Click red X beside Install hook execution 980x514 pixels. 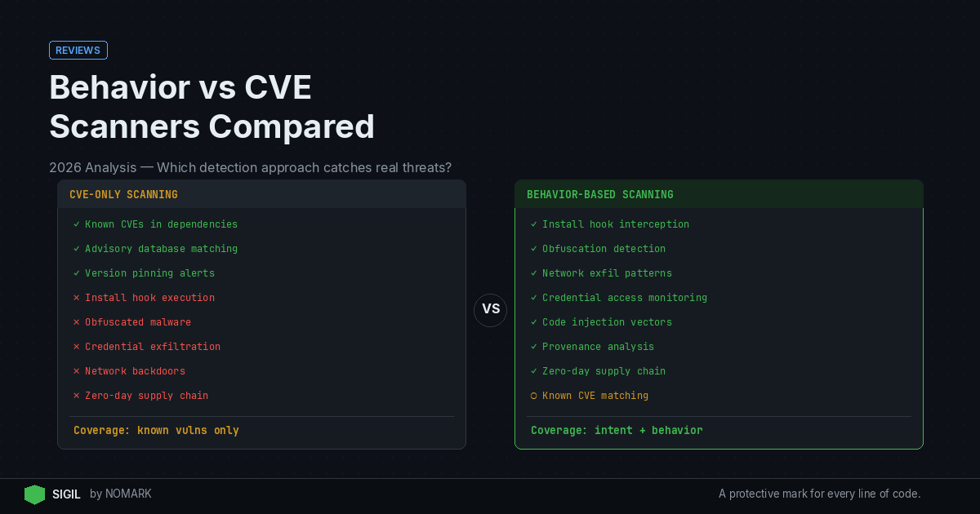(x=77, y=298)
